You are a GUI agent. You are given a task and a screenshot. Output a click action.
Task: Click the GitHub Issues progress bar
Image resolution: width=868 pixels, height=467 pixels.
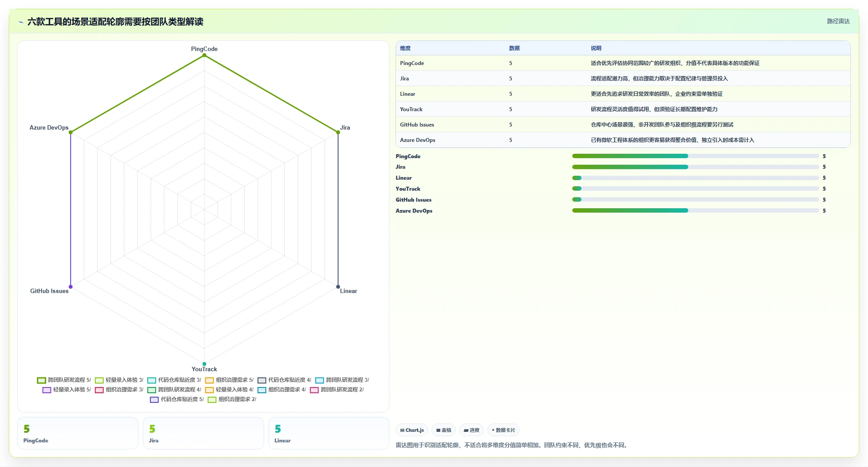[x=696, y=199]
